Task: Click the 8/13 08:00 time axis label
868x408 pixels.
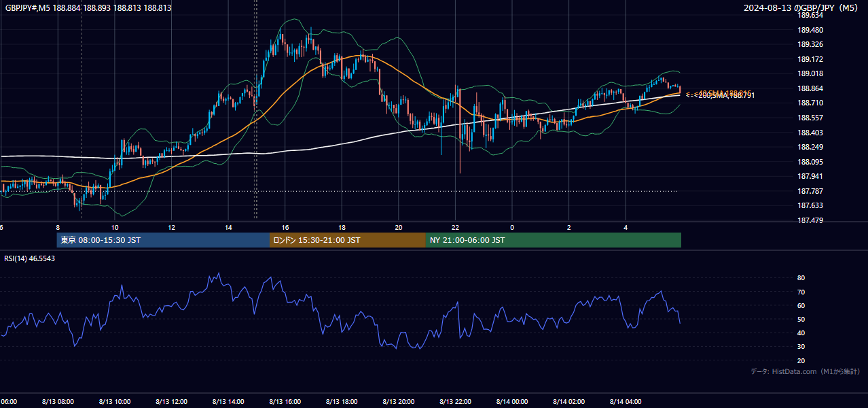Action: click(x=58, y=401)
